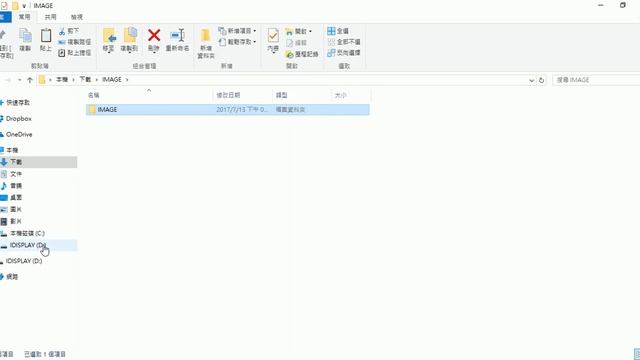Click the Cut scissors icon

click(x=62, y=31)
